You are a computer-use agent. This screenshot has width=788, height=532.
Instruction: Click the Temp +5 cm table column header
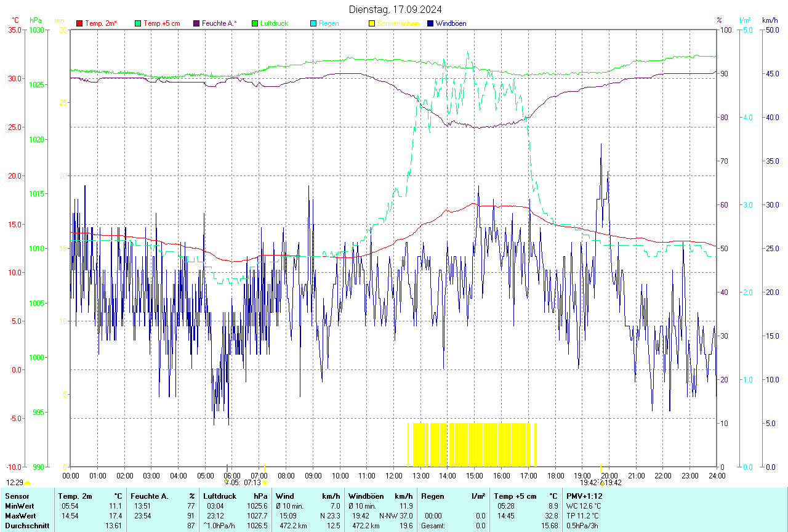coord(515,496)
